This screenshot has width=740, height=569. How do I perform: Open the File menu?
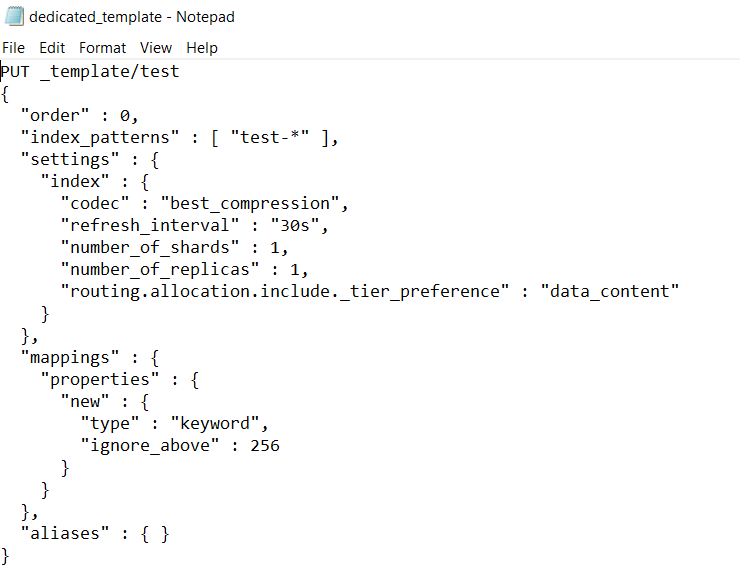13,48
